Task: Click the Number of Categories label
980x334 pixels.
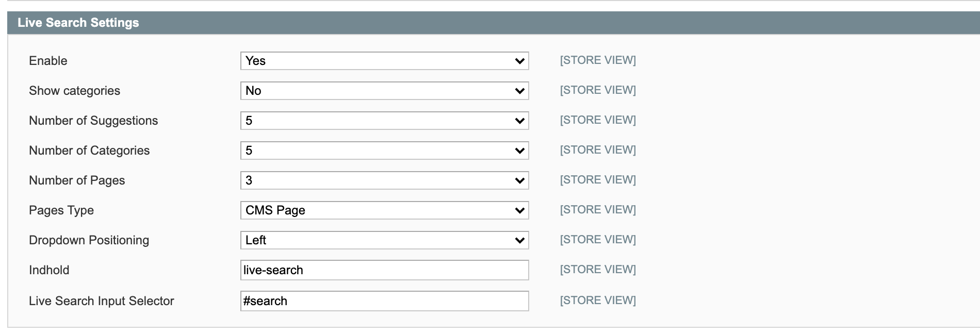Action: [x=89, y=151]
